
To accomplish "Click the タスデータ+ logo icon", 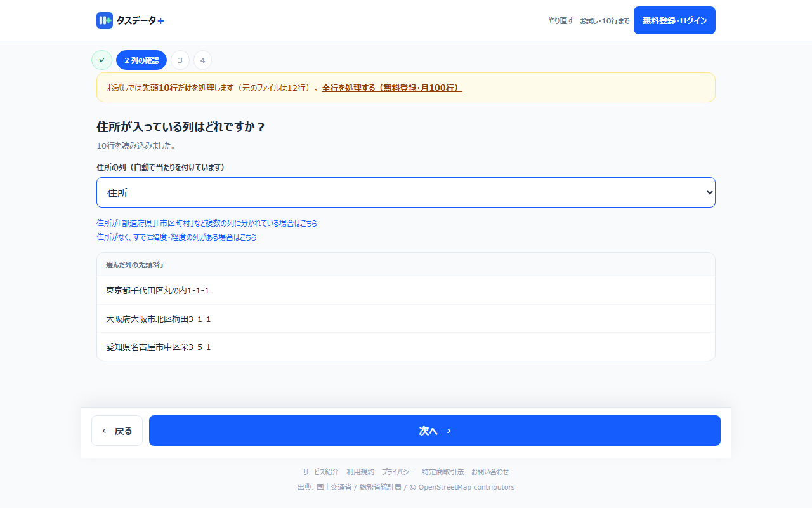I will 105,20.
